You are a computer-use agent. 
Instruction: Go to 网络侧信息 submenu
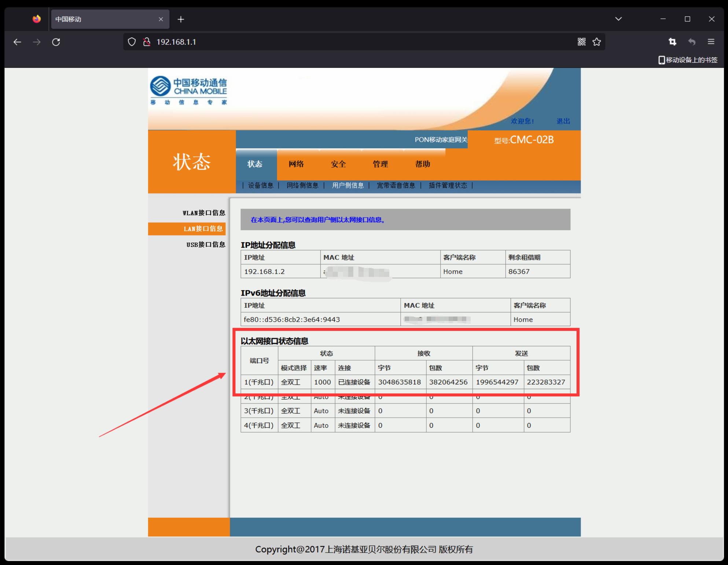coord(302,185)
